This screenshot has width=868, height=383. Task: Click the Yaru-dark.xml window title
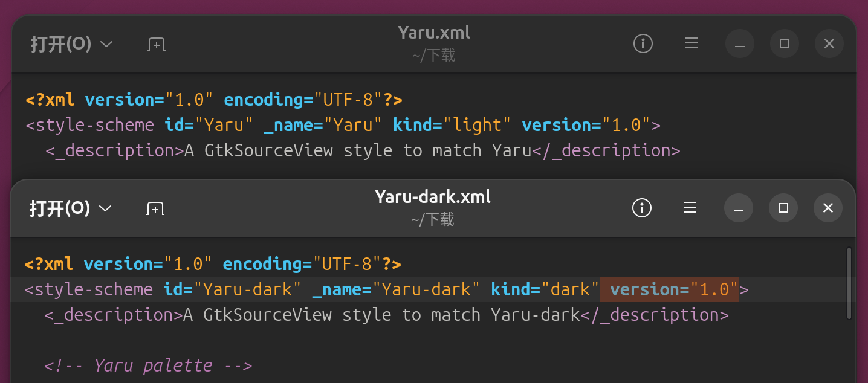(x=433, y=197)
